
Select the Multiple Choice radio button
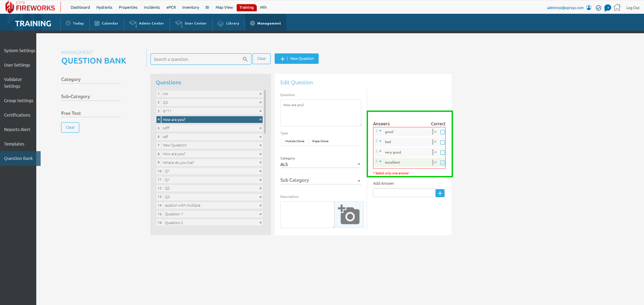pyautogui.click(x=282, y=141)
